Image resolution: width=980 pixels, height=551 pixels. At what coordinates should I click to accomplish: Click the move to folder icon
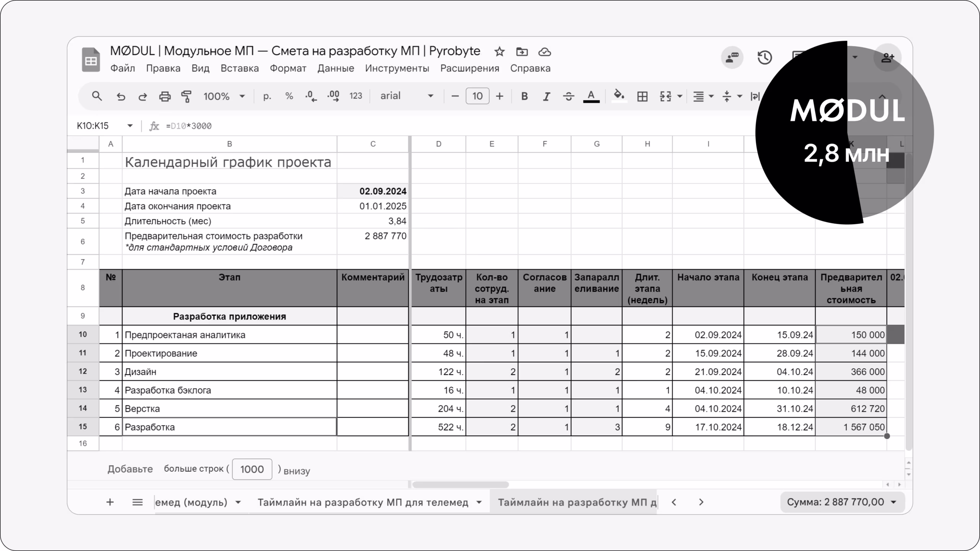click(x=522, y=52)
